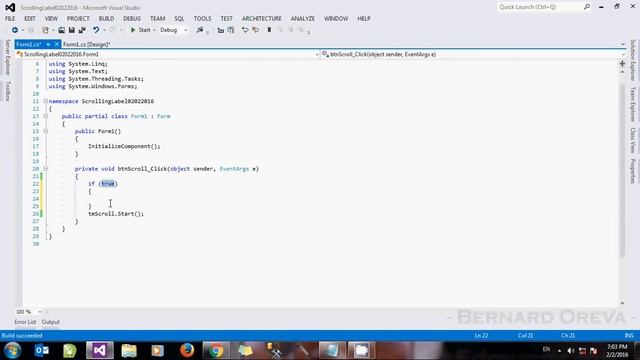640x360 pixels.
Task: Click the volume speaker tray icon
Action: click(x=571, y=351)
